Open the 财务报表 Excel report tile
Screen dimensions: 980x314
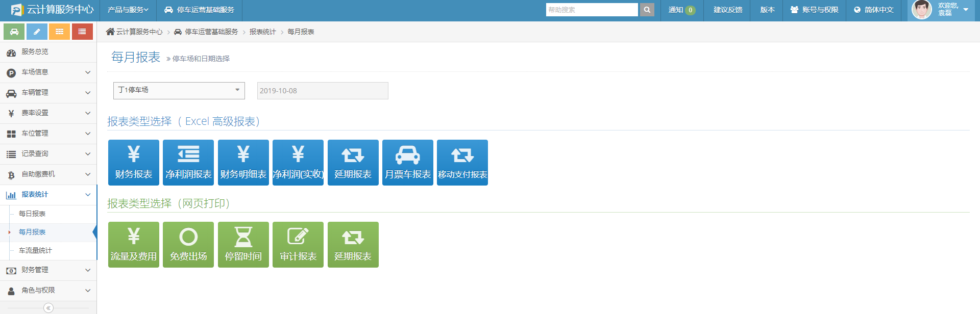tap(134, 163)
